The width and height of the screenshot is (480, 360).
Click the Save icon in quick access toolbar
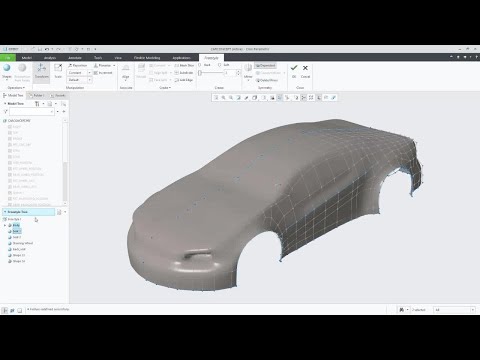tap(40, 49)
